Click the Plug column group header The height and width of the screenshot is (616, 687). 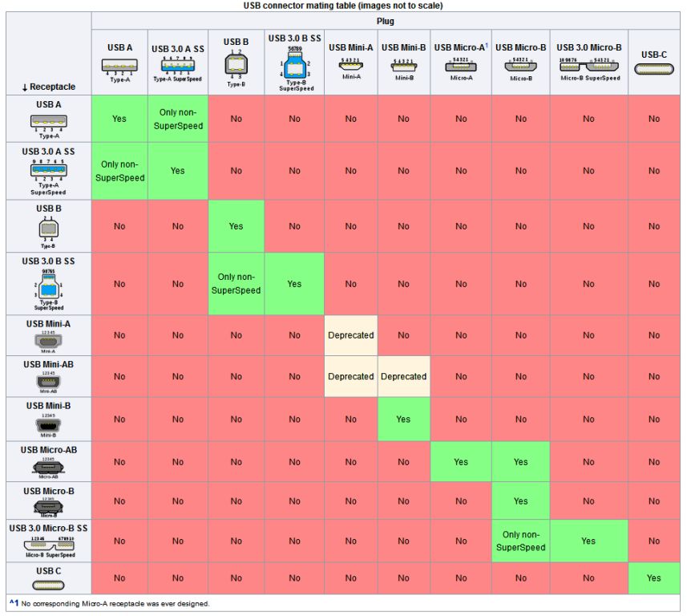coord(386,21)
